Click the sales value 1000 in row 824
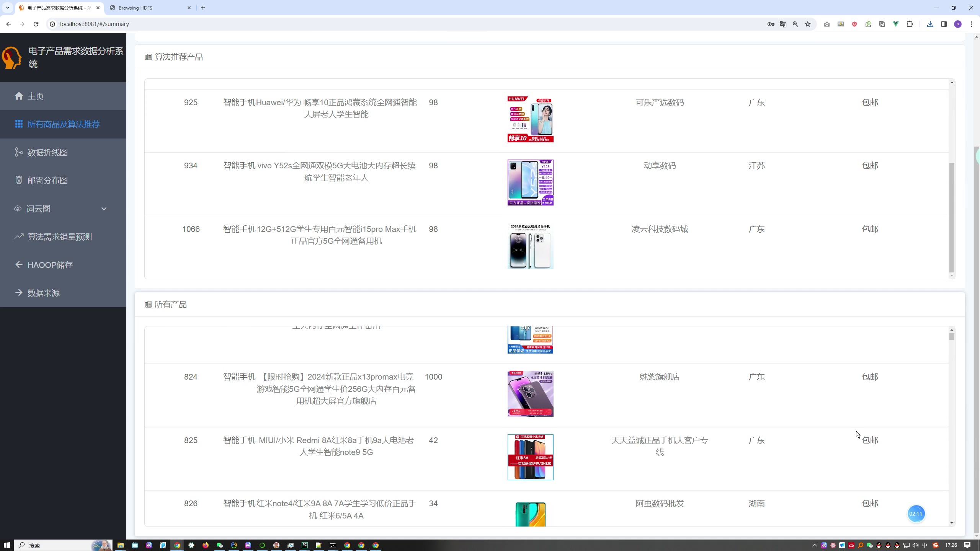 433,377
